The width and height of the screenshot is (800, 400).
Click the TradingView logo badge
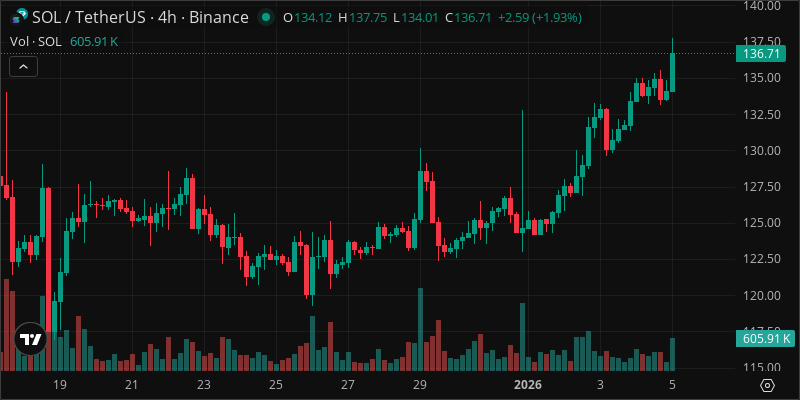[31, 339]
